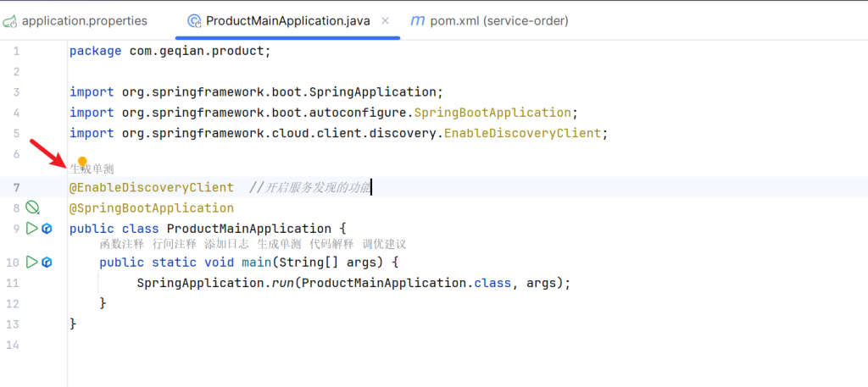
Task: Click the orange dot above @EnableDiscoveryClient
Action: (x=82, y=161)
